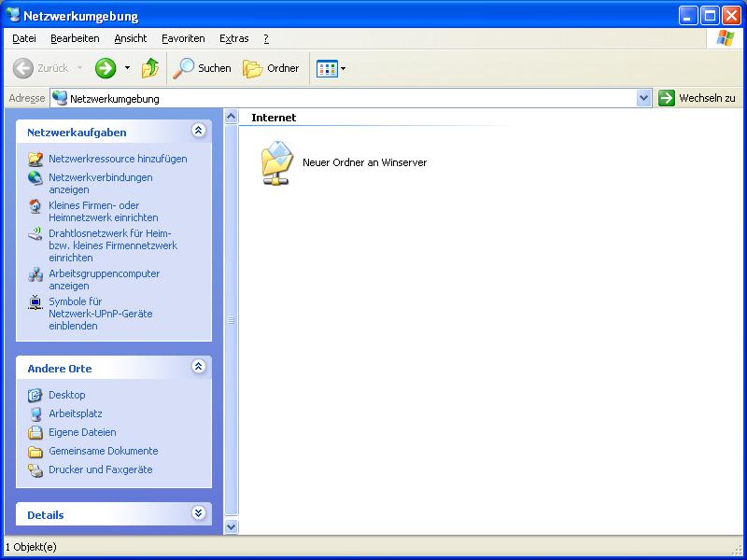The height and width of the screenshot is (560, 747).
Task: Click Netzwerkverbindungen anzeigen link
Action: [x=101, y=184]
